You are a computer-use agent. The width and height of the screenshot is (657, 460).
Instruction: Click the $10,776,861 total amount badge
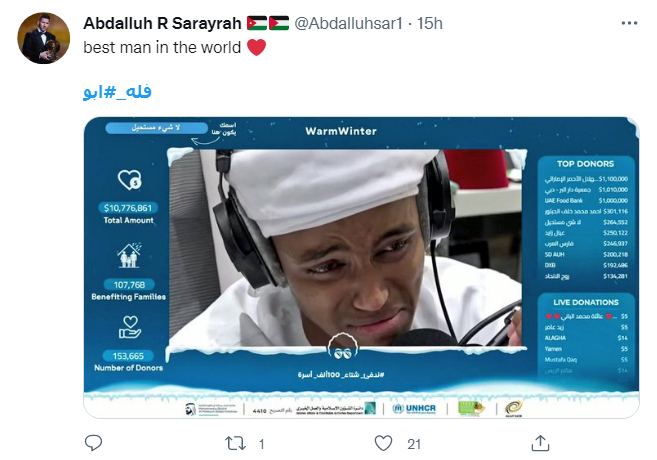pos(128,208)
